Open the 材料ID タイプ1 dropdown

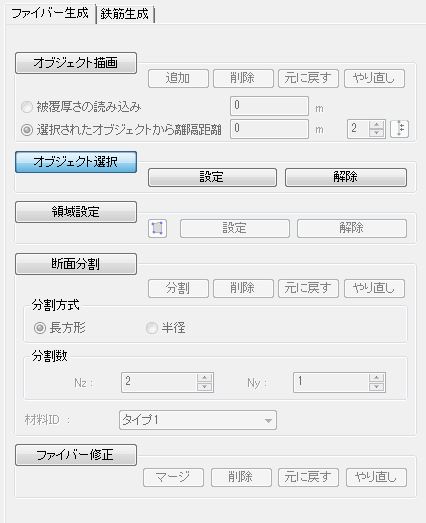pyautogui.click(x=198, y=420)
